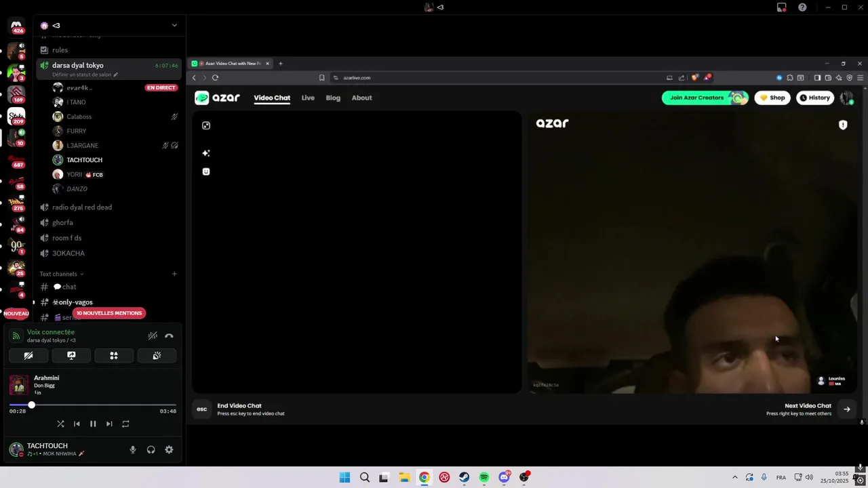Pause the Arahmini track
Image resolution: width=868 pixels, height=488 pixels.
pos(93,424)
